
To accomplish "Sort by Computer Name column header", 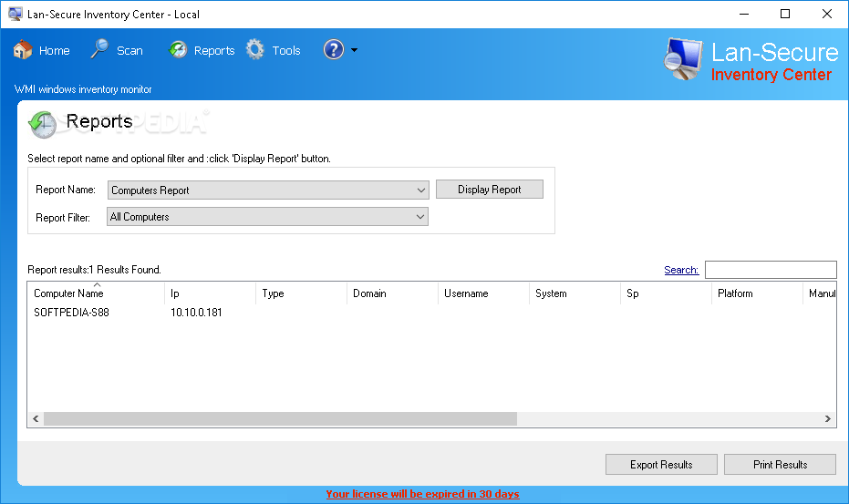I will coord(96,293).
